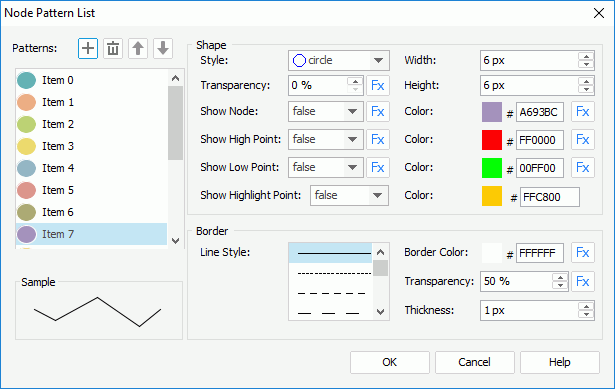Choose the medium dashed line style

tap(330, 293)
